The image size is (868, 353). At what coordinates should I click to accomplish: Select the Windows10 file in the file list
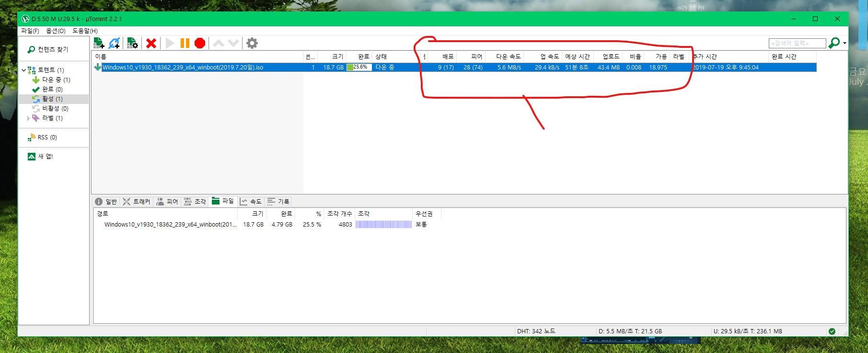[x=171, y=225]
